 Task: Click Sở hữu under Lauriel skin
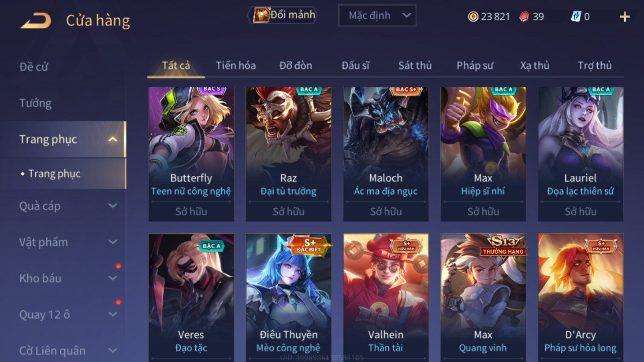tap(581, 212)
